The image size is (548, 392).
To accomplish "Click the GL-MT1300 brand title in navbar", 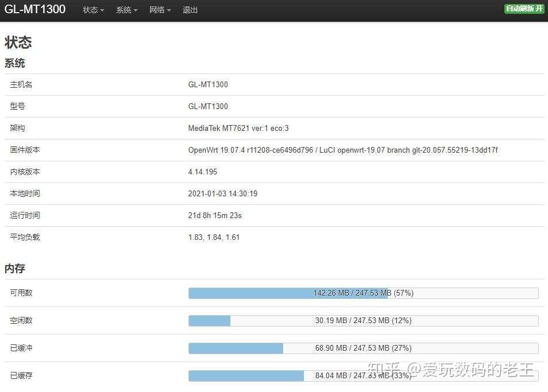I will pyautogui.click(x=34, y=9).
